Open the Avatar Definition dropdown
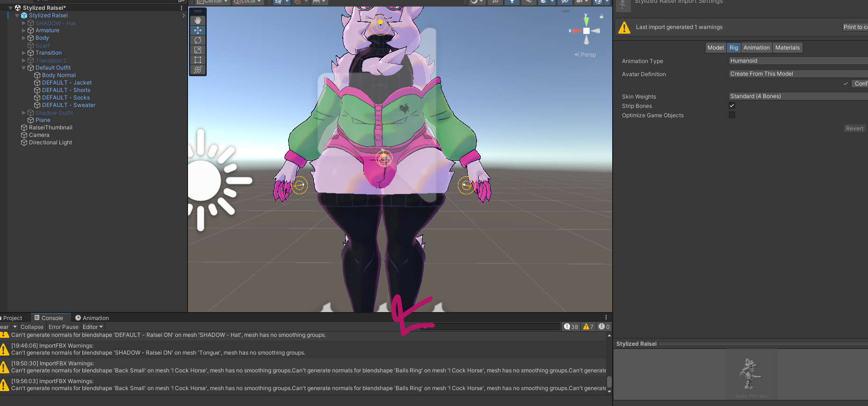 pyautogui.click(x=798, y=74)
